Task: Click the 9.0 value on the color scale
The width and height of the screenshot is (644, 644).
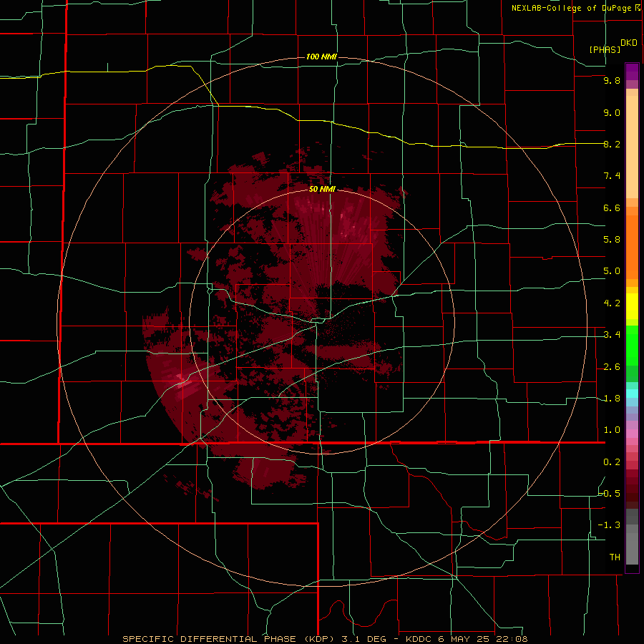Action: point(612,112)
